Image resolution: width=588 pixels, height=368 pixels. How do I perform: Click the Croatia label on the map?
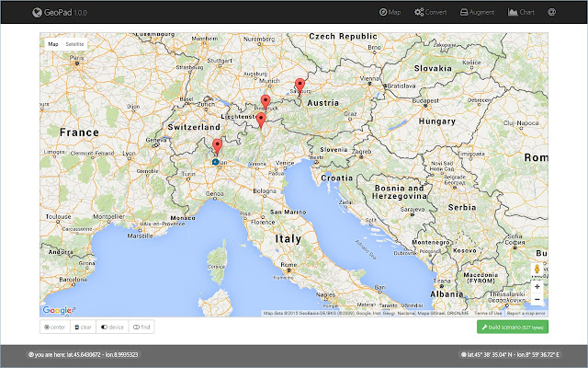click(337, 178)
